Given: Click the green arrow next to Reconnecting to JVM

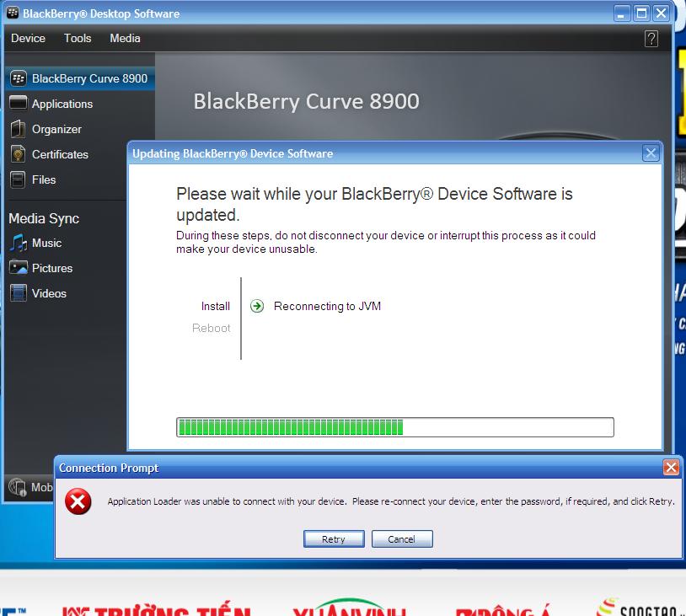Looking at the screenshot, I should (x=257, y=306).
